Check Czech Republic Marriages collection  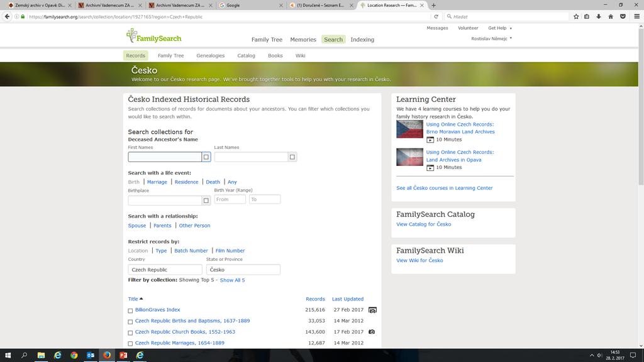[130, 344]
